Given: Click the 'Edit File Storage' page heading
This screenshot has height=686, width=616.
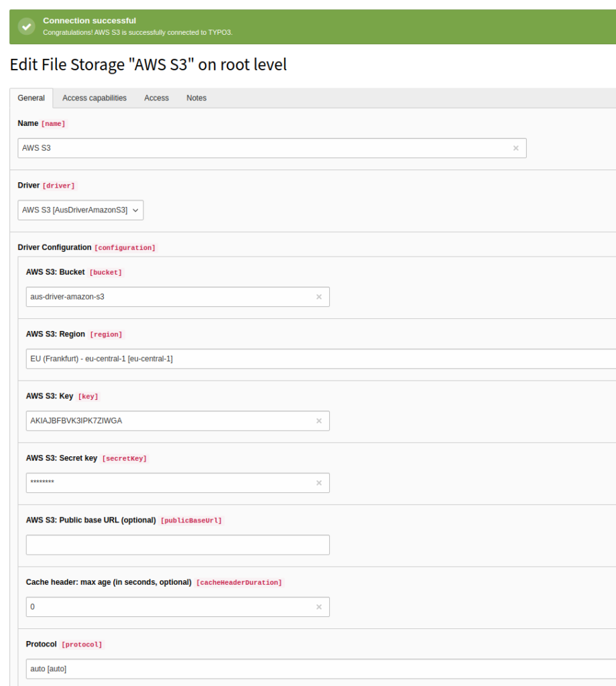Looking at the screenshot, I should click(x=148, y=65).
